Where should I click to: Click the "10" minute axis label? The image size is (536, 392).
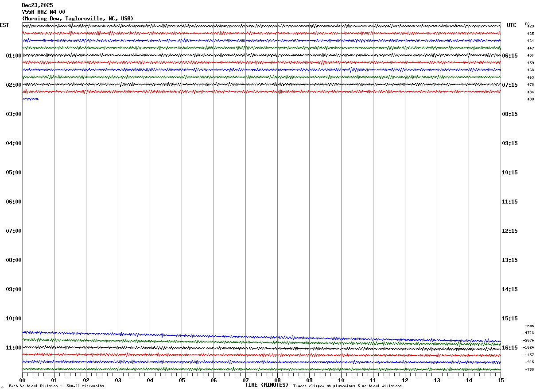341,380
